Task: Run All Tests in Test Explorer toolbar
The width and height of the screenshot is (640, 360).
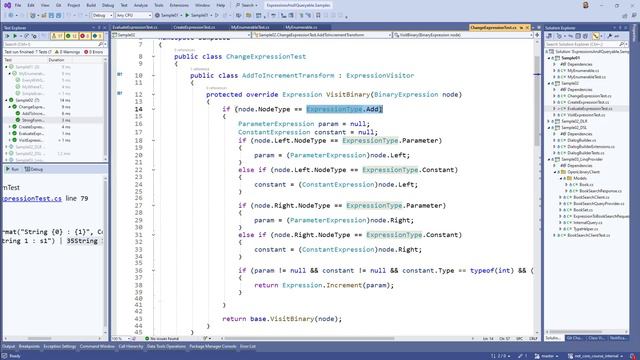Action: click(x=7, y=36)
